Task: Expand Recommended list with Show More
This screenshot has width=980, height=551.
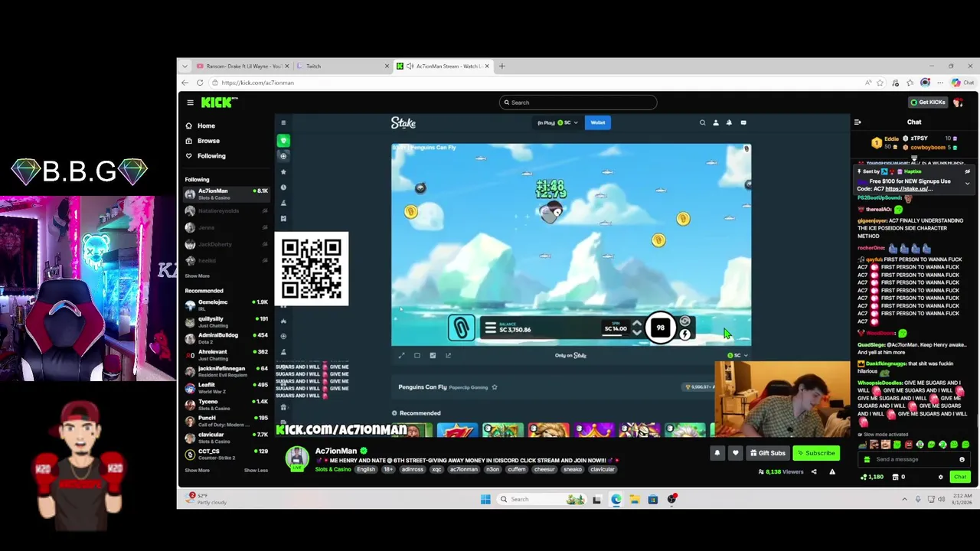Action: click(197, 471)
